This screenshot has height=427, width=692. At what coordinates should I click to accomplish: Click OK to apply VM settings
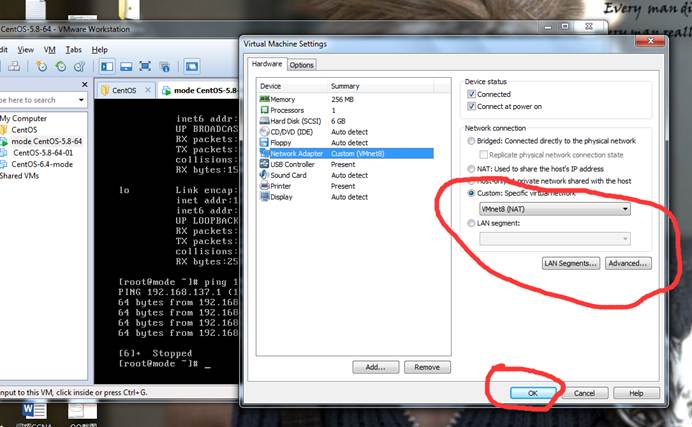click(x=533, y=393)
